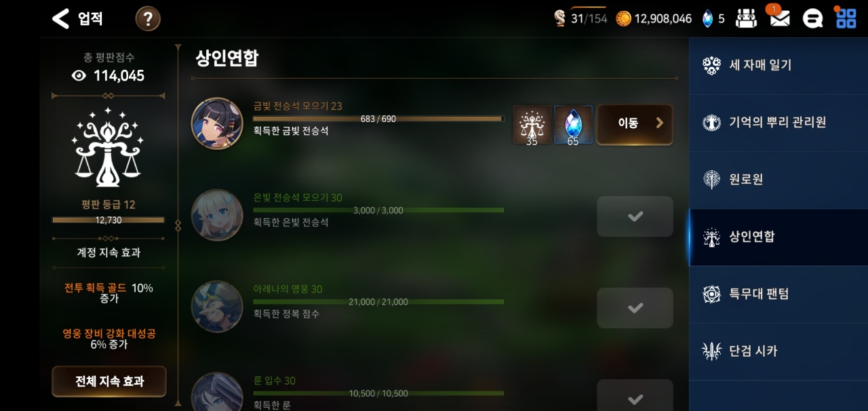
Task: Tap the guild members icon in top bar
Action: click(746, 18)
